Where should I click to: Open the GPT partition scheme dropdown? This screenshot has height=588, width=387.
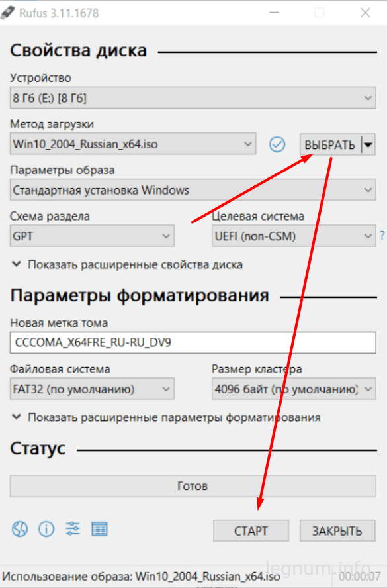tap(92, 236)
